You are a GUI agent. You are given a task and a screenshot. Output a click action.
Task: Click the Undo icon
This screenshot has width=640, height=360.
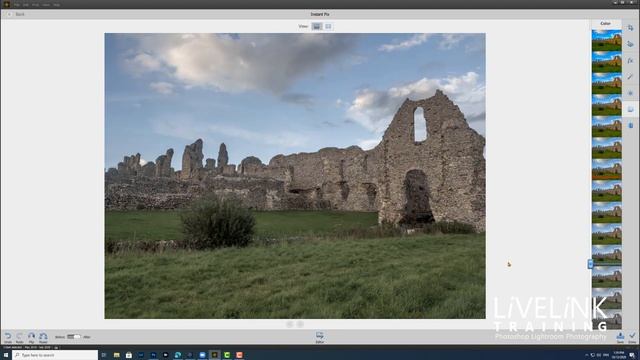click(8, 337)
